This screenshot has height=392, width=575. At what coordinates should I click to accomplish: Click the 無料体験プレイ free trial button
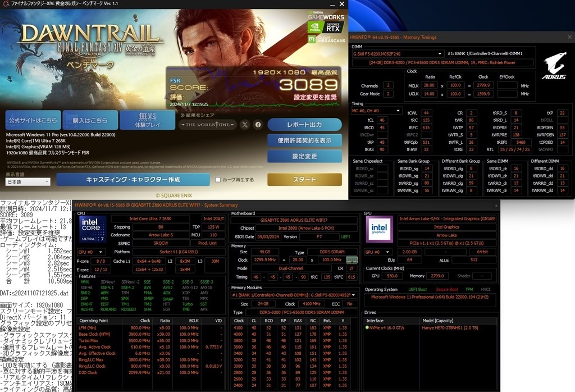[148, 120]
